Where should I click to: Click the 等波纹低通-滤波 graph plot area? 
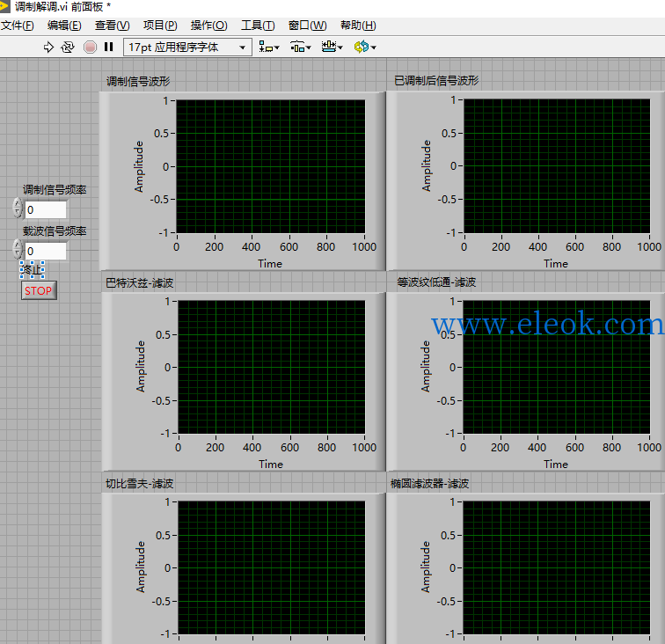(557, 367)
